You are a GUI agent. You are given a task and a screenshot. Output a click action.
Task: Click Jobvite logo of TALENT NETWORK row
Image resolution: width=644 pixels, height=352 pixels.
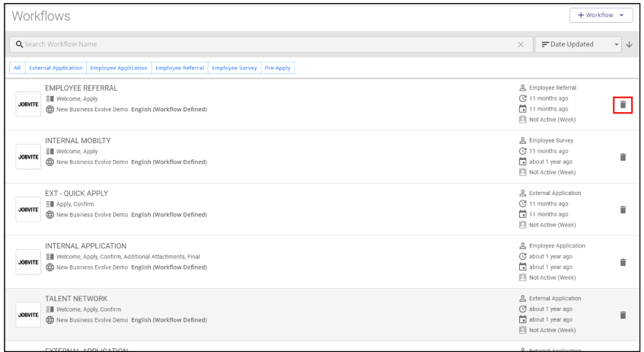pyautogui.click(x=28, y=315)
